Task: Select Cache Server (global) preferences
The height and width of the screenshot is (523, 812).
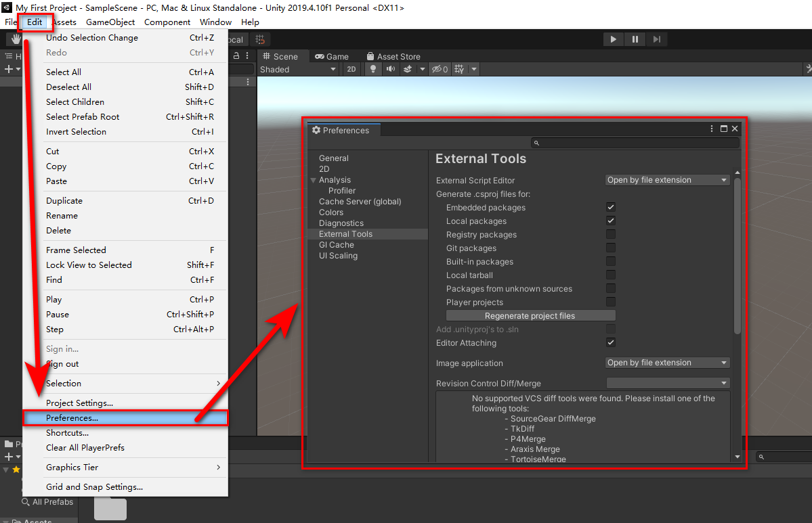Action: click(360, 202)
